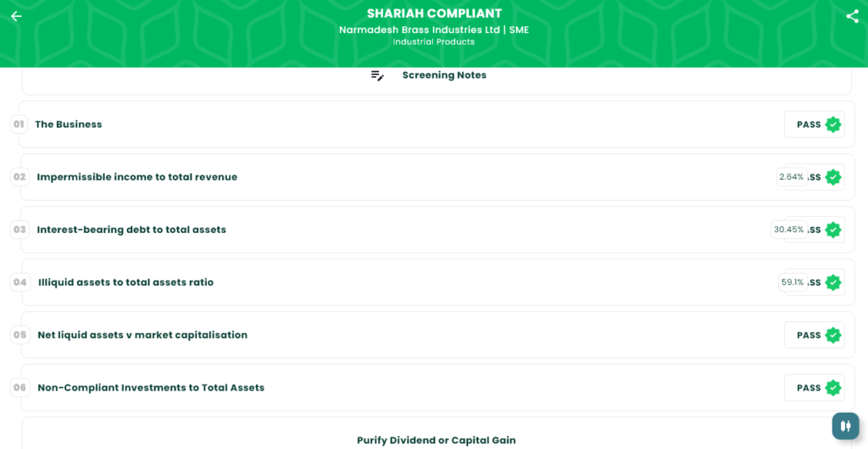Image resolution: width=868 pixels, height=449 pixels.
Task: Click the share icon in header
Action: click(852, 16)
